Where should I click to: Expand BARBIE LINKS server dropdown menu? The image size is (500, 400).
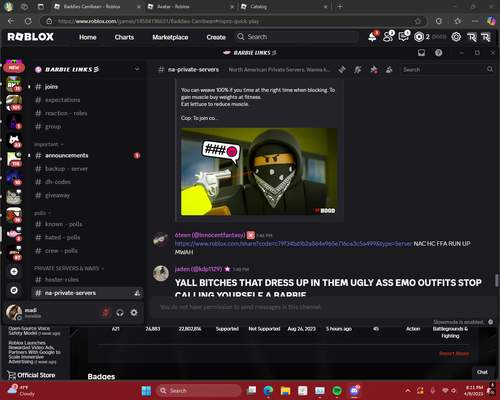coord(137,69)
